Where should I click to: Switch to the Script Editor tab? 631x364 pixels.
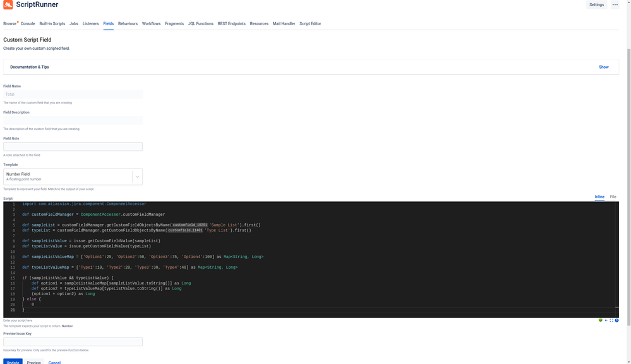pyautogui.click(x=310, y=24)
